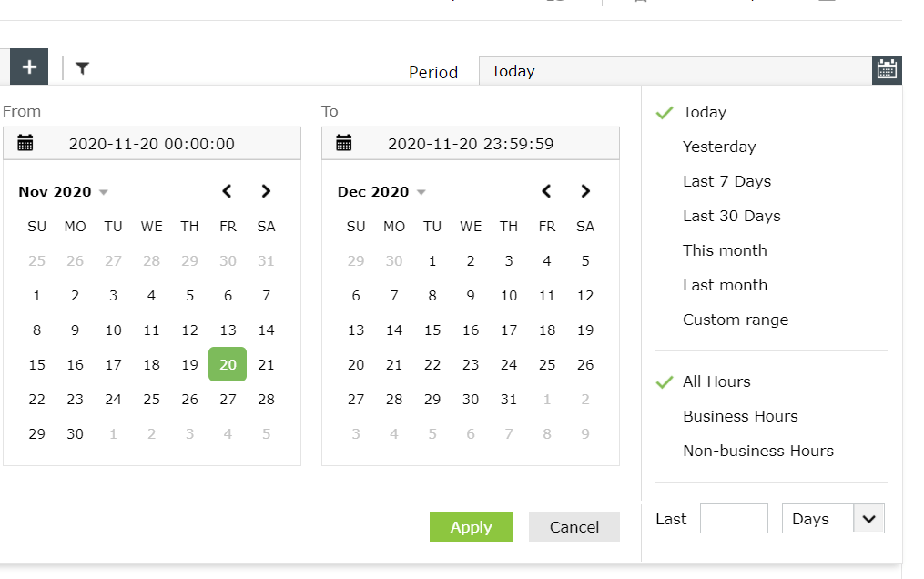
Task: Go to next month in From calendar
Action: pos(266,191)
